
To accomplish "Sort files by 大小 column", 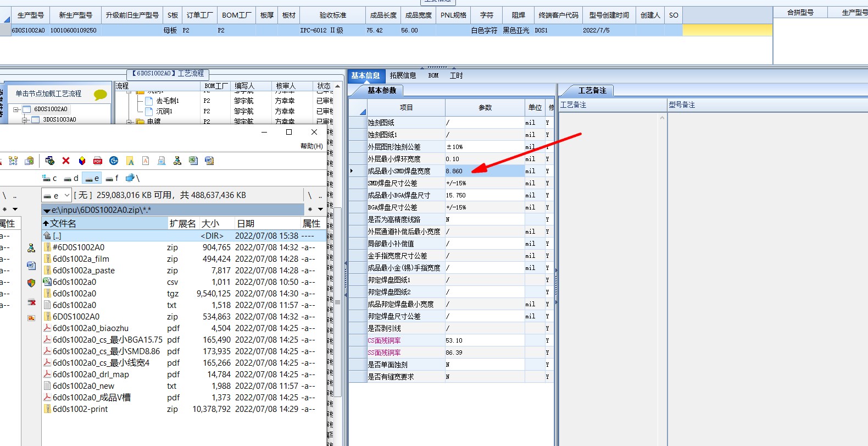I will (x=217, y=223).
